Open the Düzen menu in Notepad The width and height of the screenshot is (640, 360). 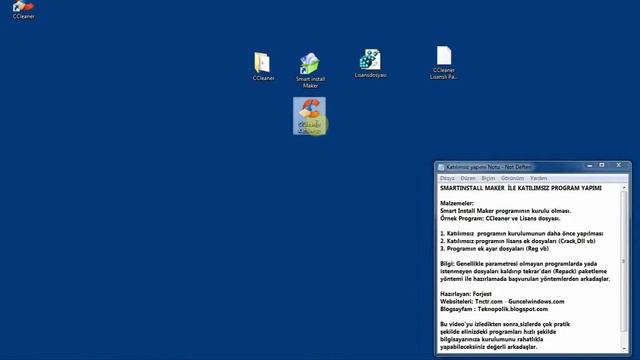468,178
